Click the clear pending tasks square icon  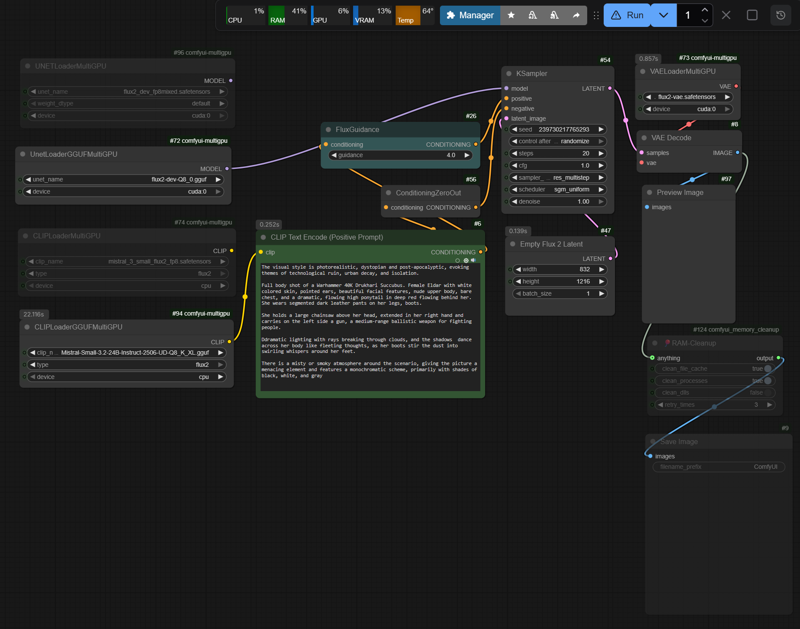pos(752,15)
